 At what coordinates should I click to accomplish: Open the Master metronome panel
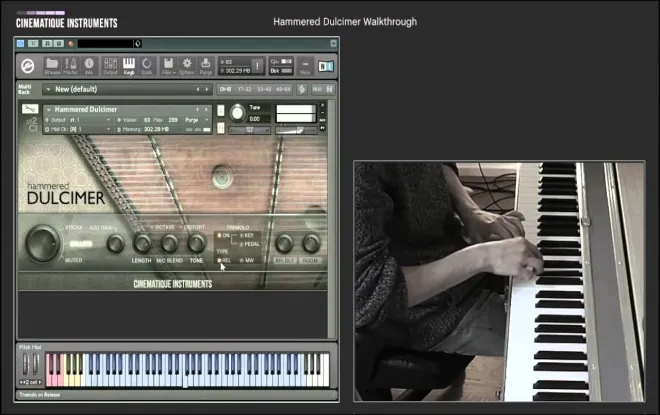(70, 66)
